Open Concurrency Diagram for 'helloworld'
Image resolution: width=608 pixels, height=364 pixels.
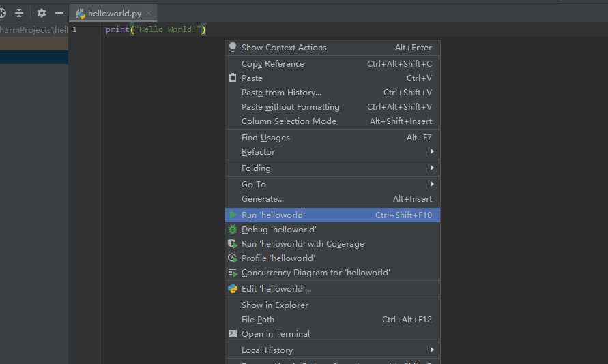[x=333, y=273]
